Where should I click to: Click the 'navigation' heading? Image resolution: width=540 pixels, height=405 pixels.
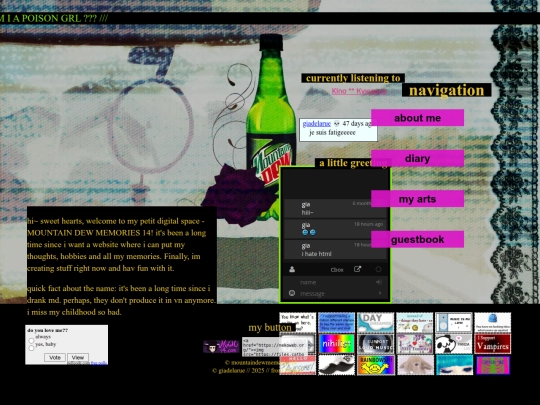click(x=446, y=90)
